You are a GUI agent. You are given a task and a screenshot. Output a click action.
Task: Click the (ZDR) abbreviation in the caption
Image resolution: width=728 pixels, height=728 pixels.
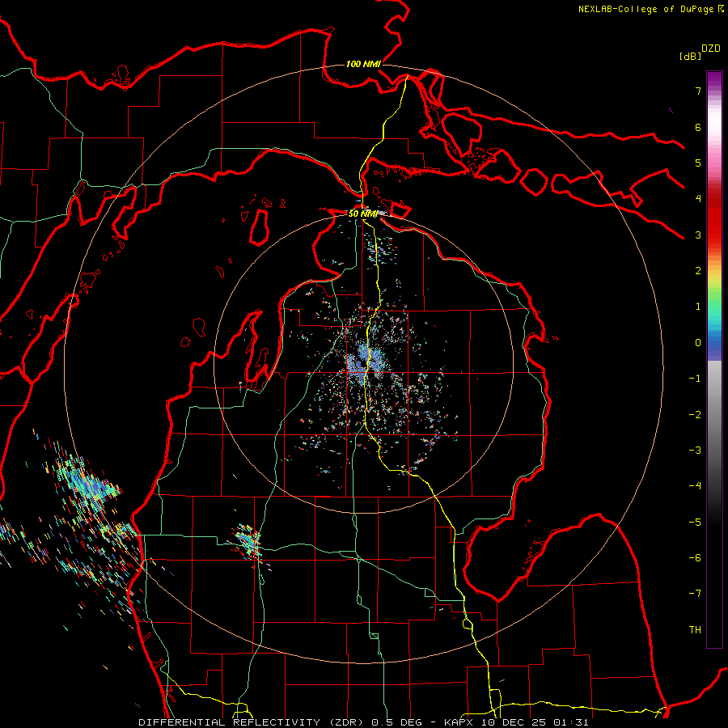click(346, 722)
